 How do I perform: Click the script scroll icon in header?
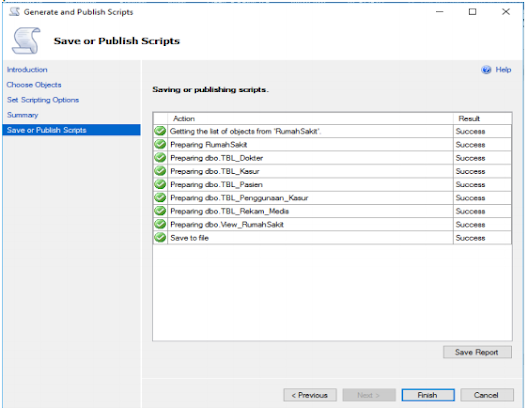tap(26, 41)
